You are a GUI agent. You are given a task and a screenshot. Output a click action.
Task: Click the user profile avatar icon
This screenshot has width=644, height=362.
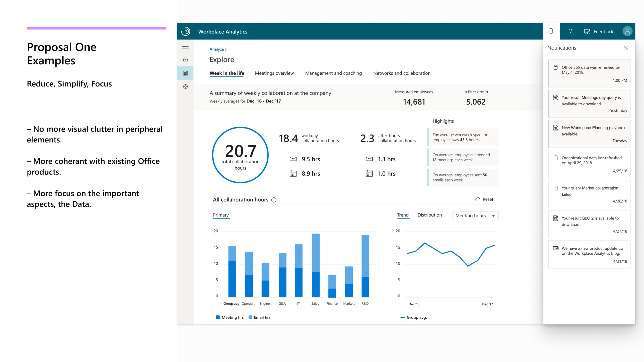click(628, 31)
